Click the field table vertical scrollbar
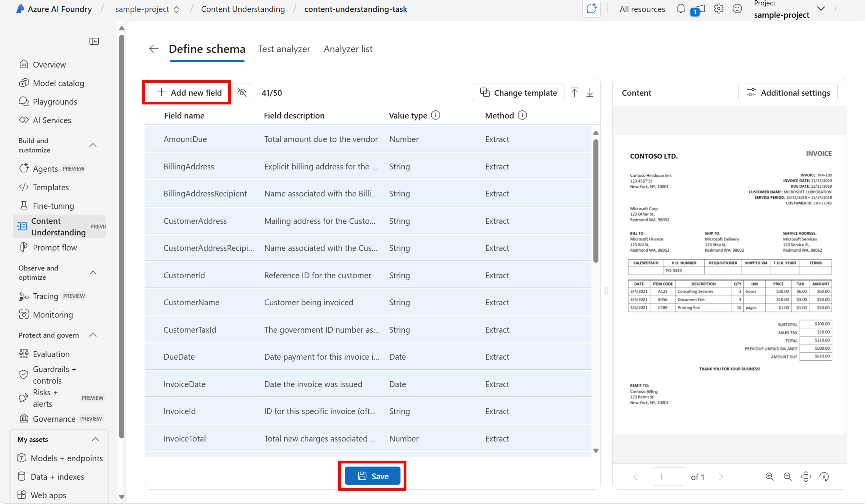 pyautogui.click(x=596, y=201)
